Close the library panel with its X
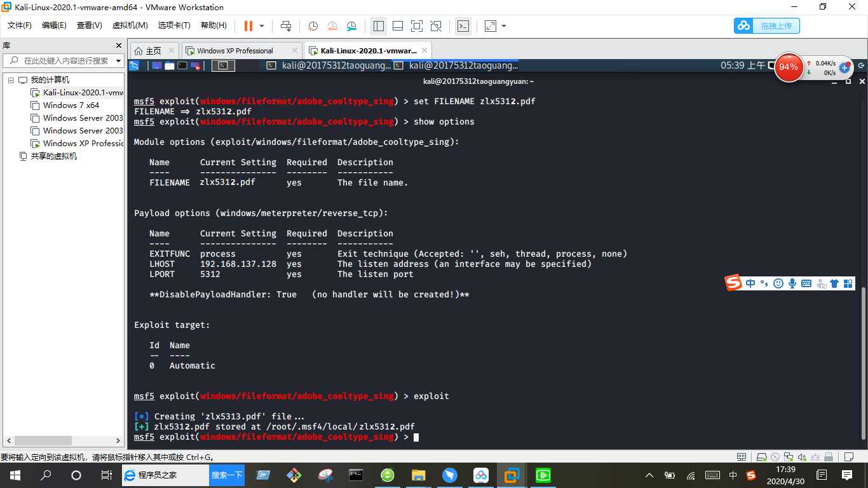This screenshot has height=488, width=868. coord(118,46)
